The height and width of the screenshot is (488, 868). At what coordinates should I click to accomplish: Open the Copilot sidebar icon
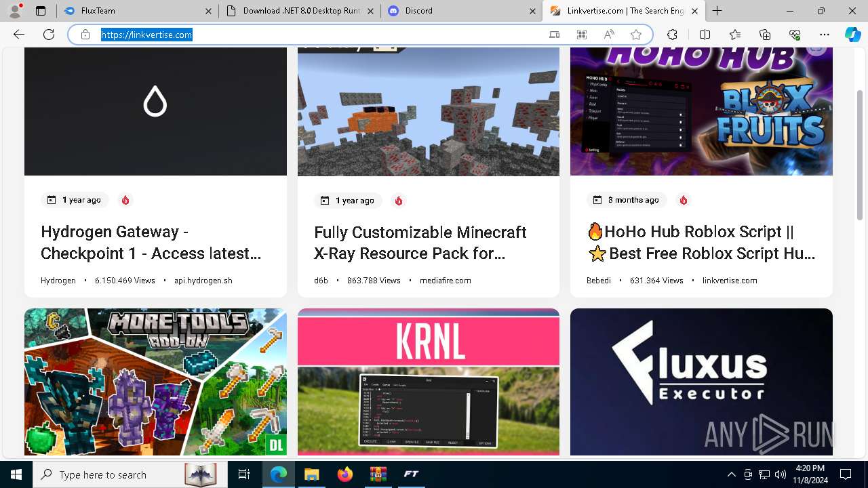tap(852, 35)
